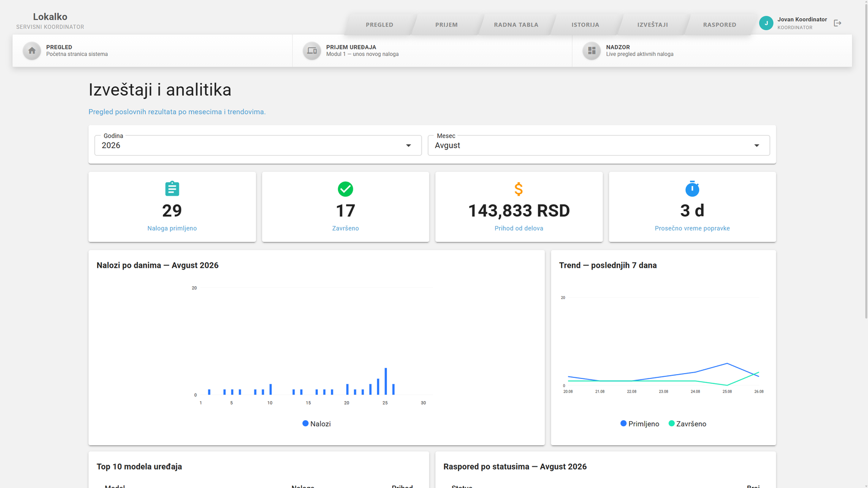
Task: Click the J user avatar circle
Action: 766,23
